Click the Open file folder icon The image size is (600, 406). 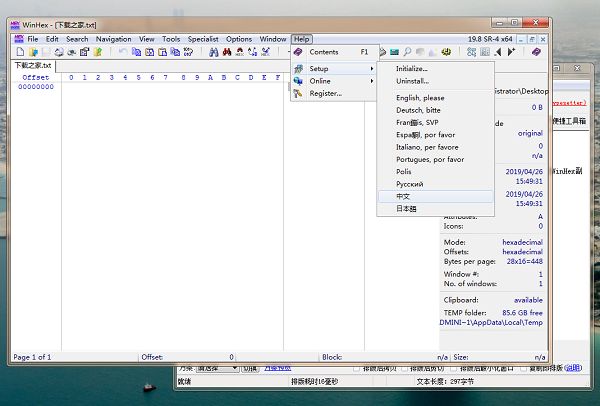33,52
